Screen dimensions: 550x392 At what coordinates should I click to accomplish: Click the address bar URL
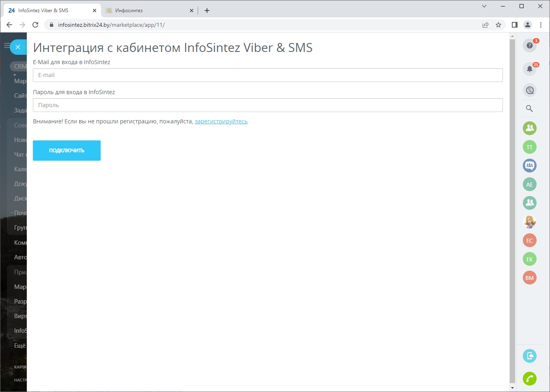click(x=111, y=25)
